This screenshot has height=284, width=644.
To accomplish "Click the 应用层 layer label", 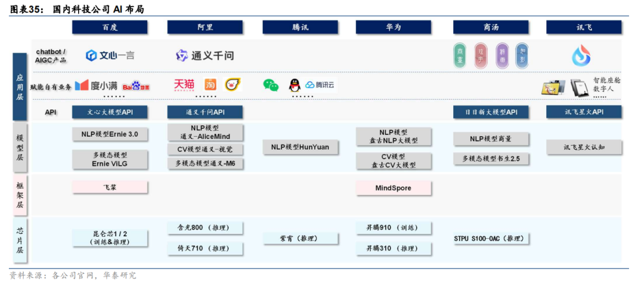I will coord(20,87).
